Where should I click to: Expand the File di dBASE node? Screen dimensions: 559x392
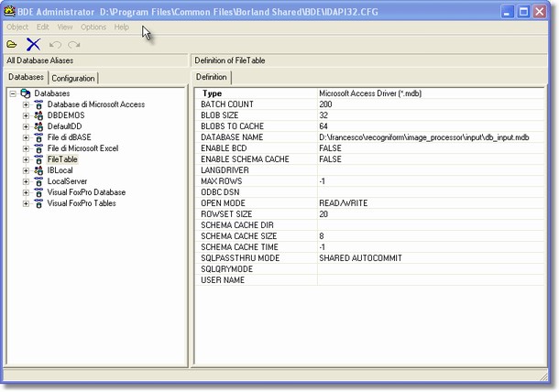pyautogui.click(x=26, y=137)
